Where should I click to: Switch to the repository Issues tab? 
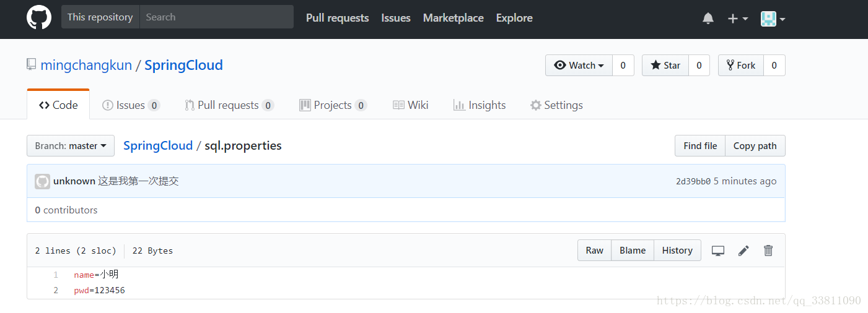click(x=131, y=105)
